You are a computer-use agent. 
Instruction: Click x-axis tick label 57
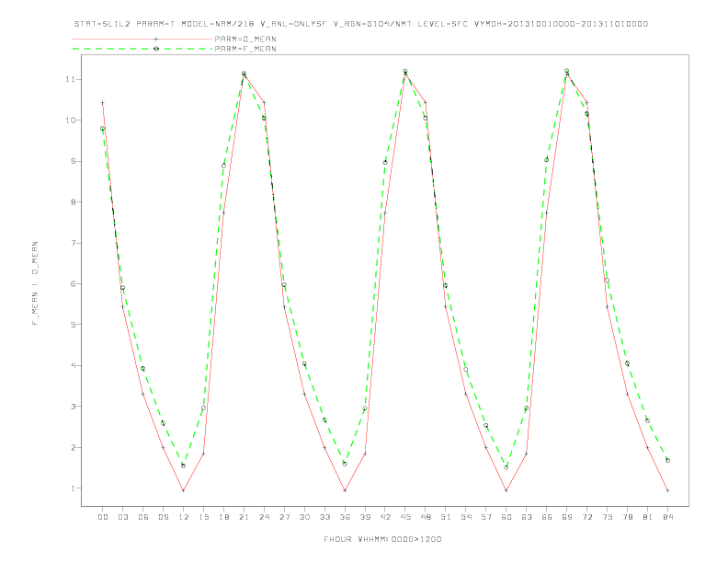click(x=486, y=517)
